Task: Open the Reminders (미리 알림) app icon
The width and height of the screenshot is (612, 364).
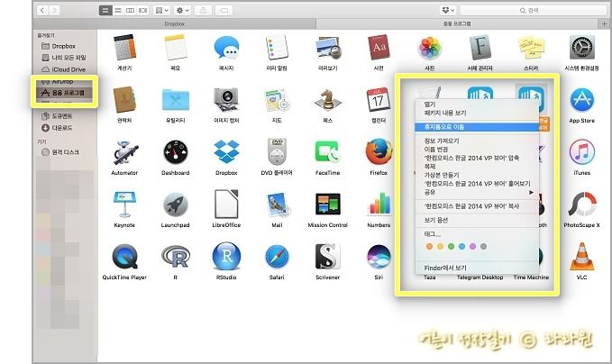Action: click(x=277, y=47)
